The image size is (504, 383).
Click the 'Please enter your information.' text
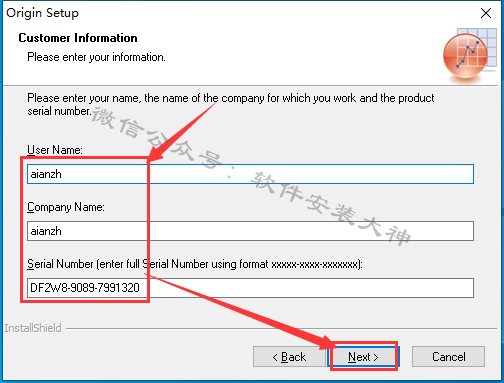click(96, 57)
